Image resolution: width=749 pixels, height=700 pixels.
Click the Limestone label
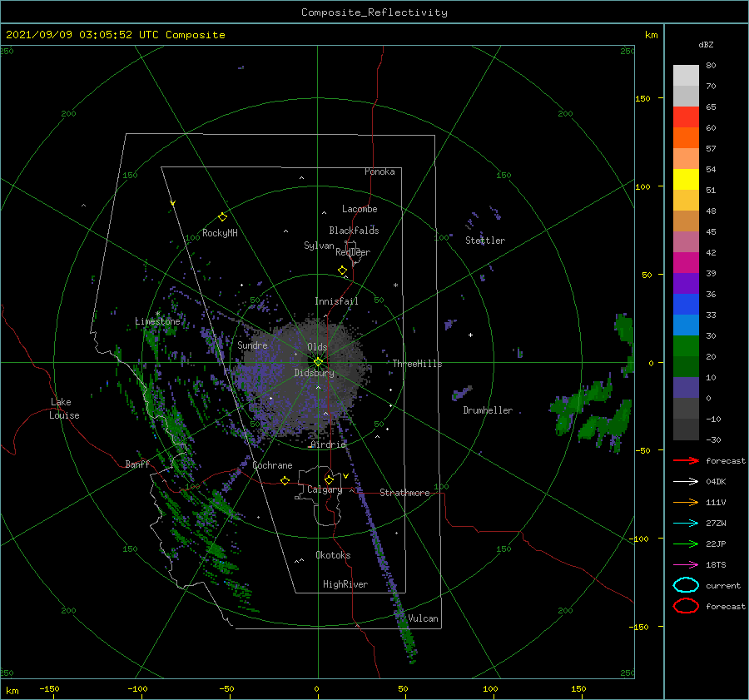click(x=157, y=321)
